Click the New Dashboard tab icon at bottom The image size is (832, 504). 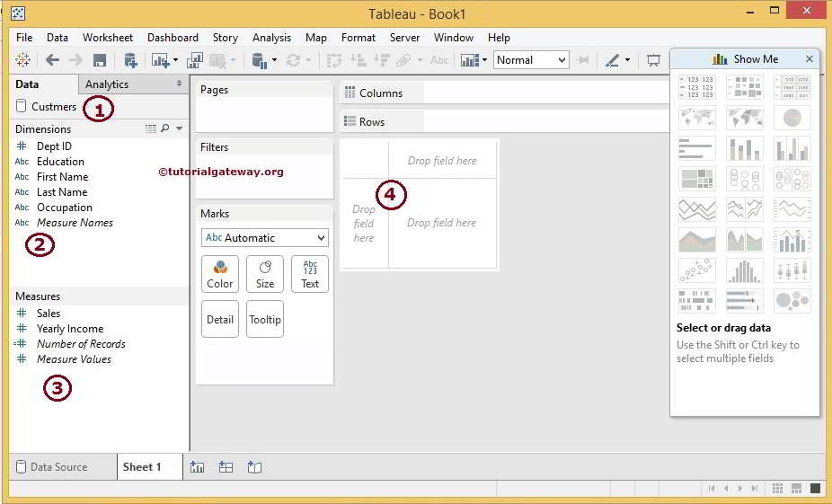point(226,467)
